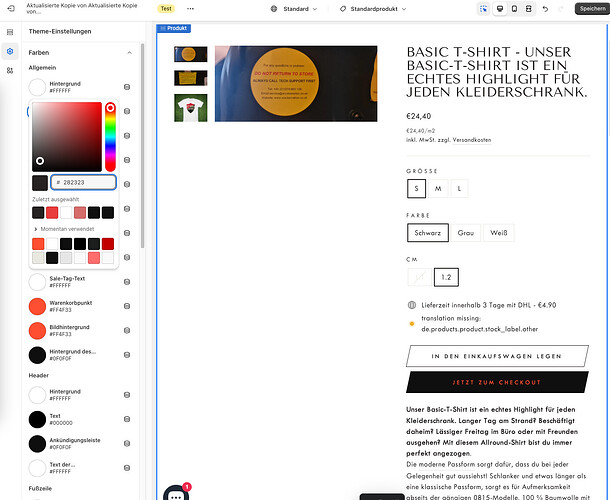The width and height of the screenshot is (610, 500).
Task: Click the hex color input field
Action: [84, 182]
